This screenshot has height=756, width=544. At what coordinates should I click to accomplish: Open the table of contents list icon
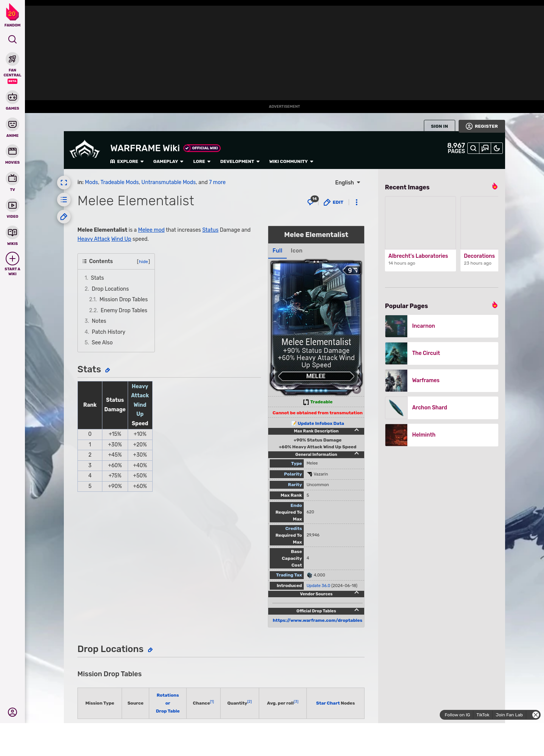point(64,200)
